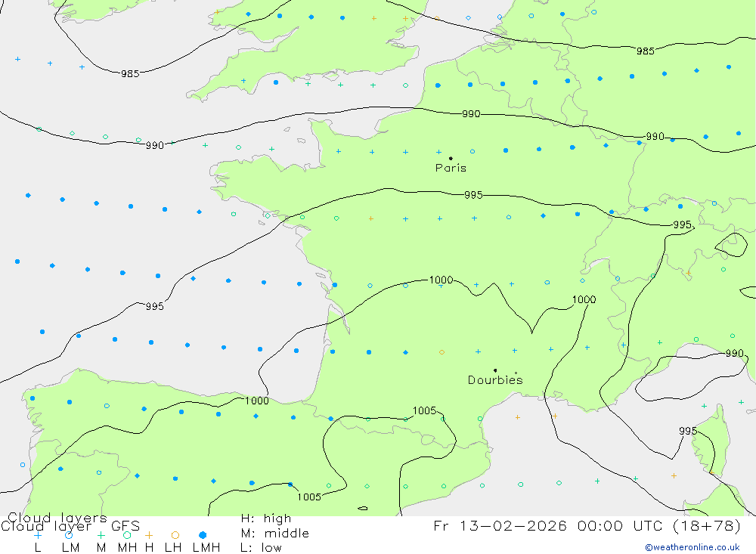
Task: Click the 985 isobar label over the Atlantic
Action: click(130, 74)
